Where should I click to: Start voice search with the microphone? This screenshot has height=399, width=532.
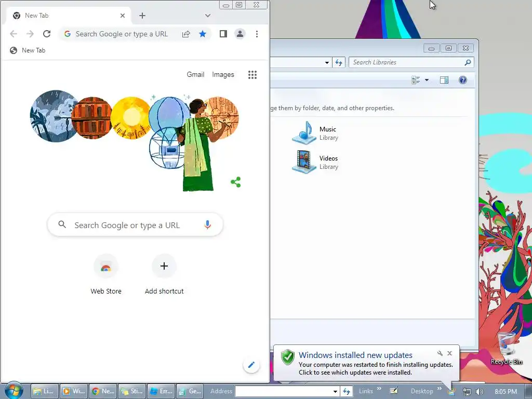pyautogui.click(x=208, y=225)
